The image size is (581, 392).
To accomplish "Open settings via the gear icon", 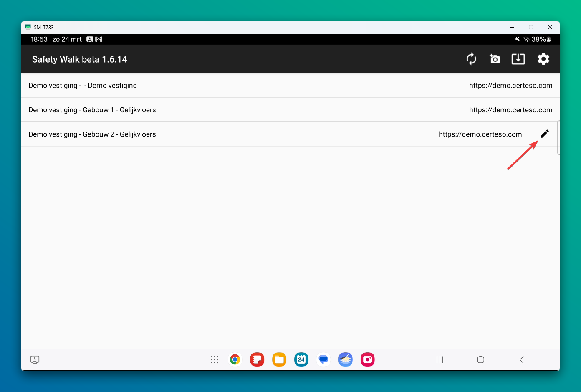I will click(x=543, y=59).
